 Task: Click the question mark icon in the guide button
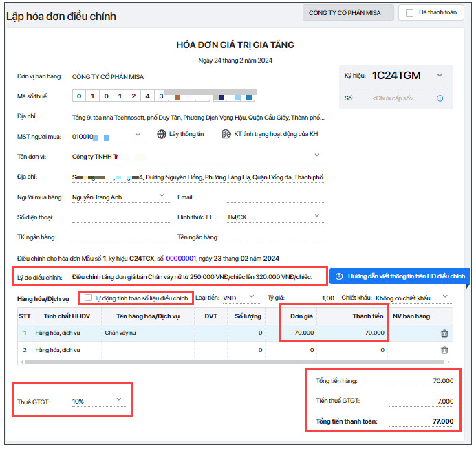point(339,276)
